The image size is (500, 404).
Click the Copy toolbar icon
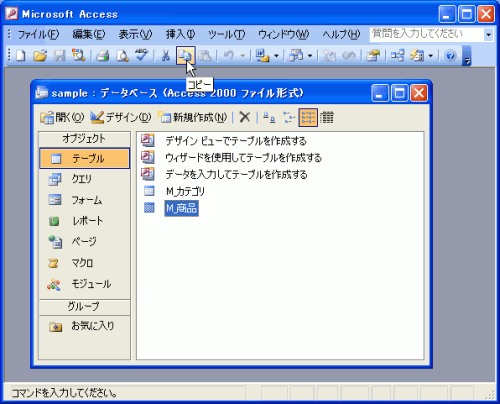pyautogui.click(x=185, y=55)
